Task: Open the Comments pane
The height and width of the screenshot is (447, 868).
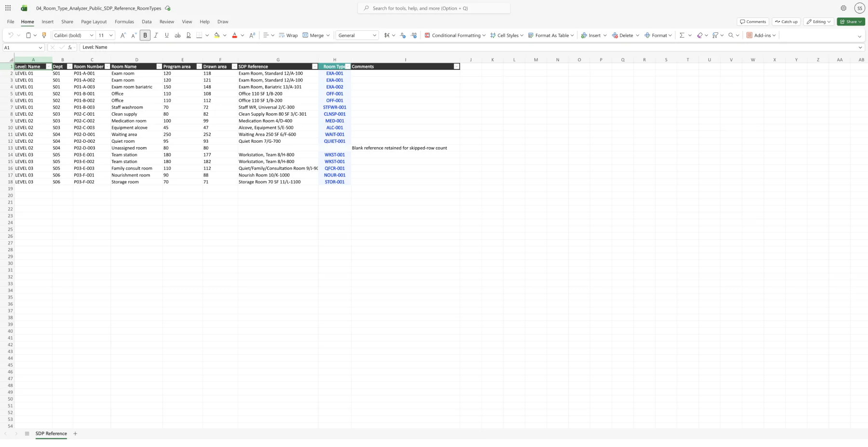Action: point(752,21)
